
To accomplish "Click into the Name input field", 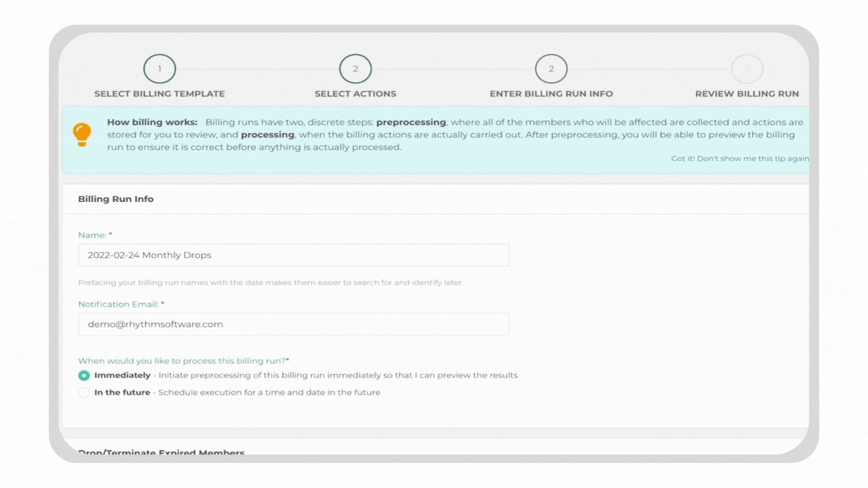I will pyautogui.click(x=294, y=255).
